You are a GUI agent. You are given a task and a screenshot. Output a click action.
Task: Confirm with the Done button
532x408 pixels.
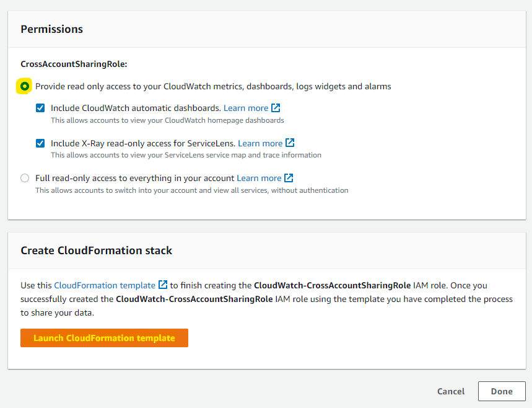[x=502, y=391]
